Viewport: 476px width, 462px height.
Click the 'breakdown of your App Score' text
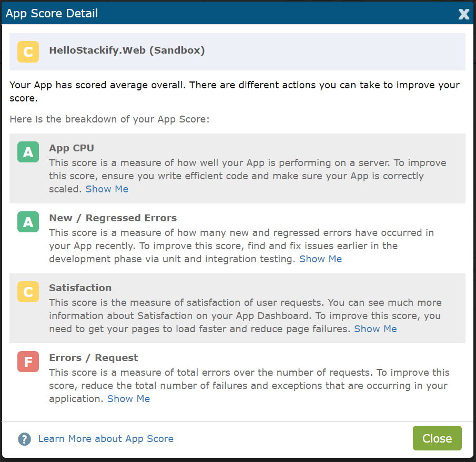(137, 119)
